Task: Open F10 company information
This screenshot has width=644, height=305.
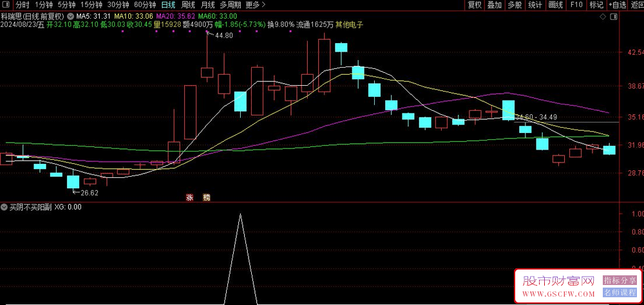Action: [576, 5]
